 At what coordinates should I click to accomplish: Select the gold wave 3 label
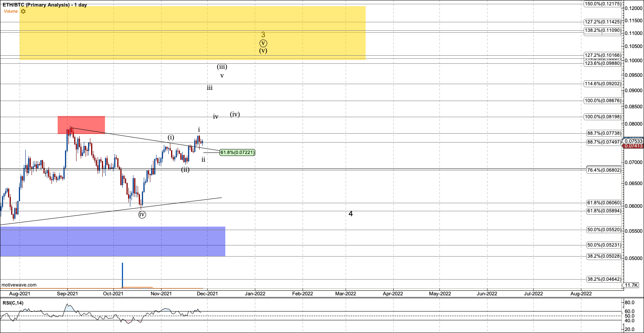coord(263,35)
